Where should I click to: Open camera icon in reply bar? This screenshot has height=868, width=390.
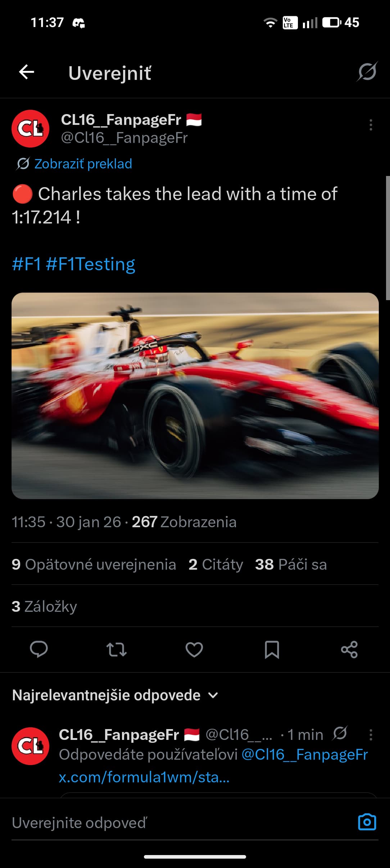[x=367, y=822]
